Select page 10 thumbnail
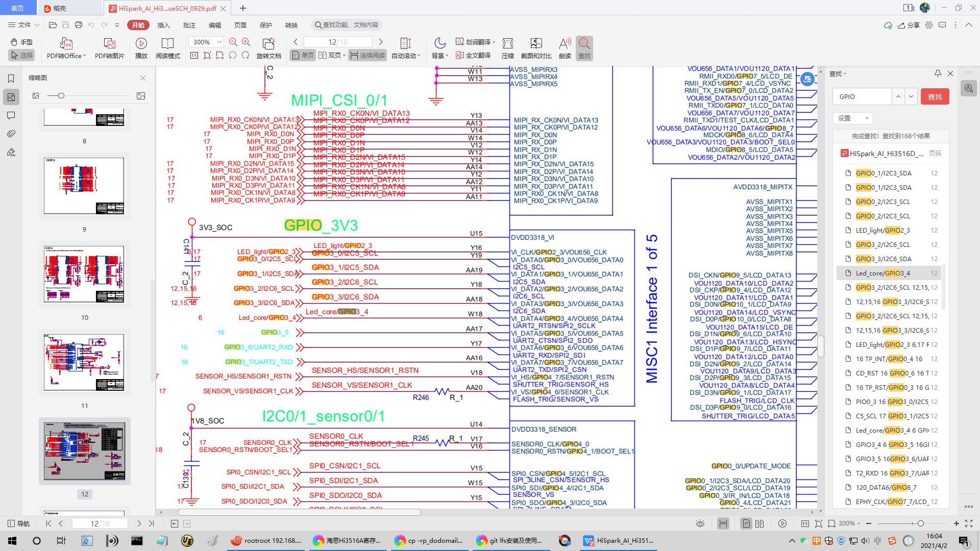This screenshot has height=551, width=980. coord(84,274)
